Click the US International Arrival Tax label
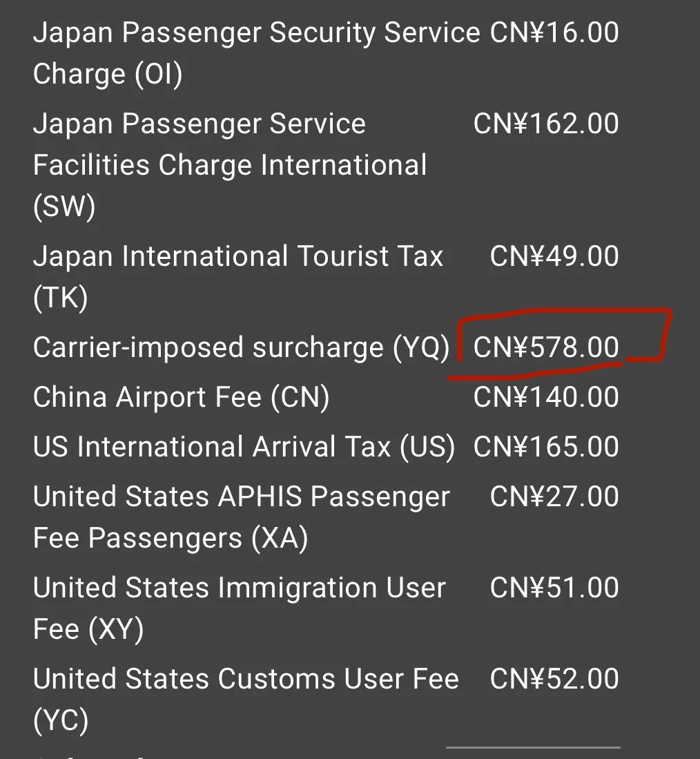The width and height of the screenshot is (700, 759). point(244,447)
